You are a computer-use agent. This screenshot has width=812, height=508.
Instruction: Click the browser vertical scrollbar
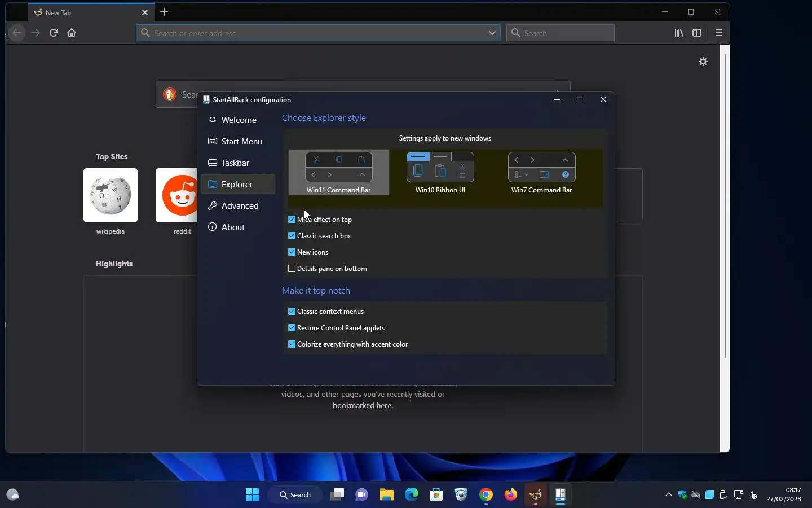point(725,206)
